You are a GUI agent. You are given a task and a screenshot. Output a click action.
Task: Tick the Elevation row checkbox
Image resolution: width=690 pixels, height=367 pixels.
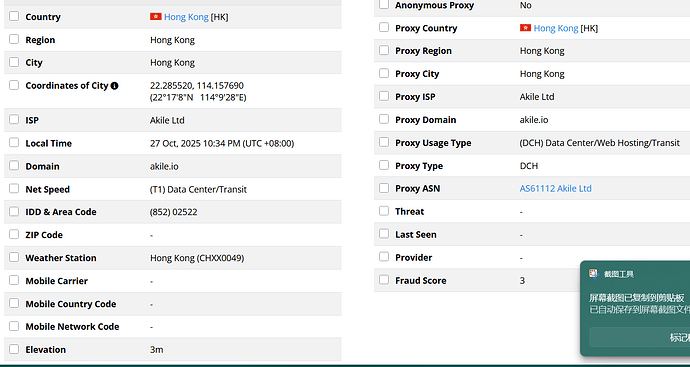tap(14, 349)
